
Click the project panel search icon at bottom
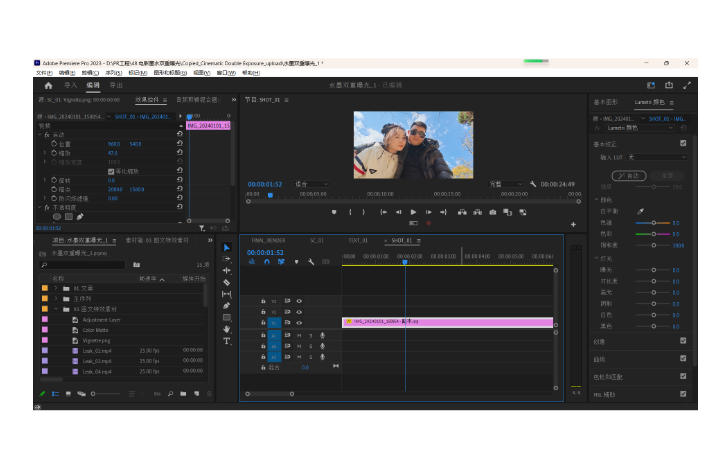click(x=170, y=394)
